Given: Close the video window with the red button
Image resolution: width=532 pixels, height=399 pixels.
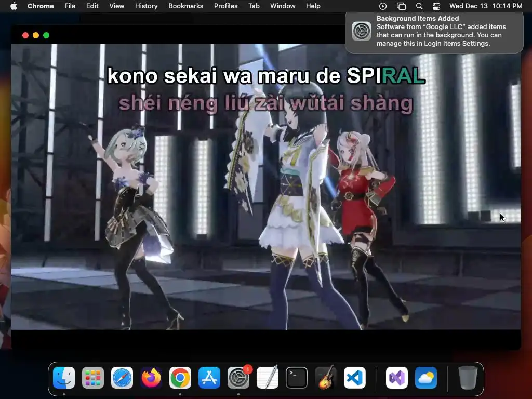Looking at the screenshot, I should 25,35.
